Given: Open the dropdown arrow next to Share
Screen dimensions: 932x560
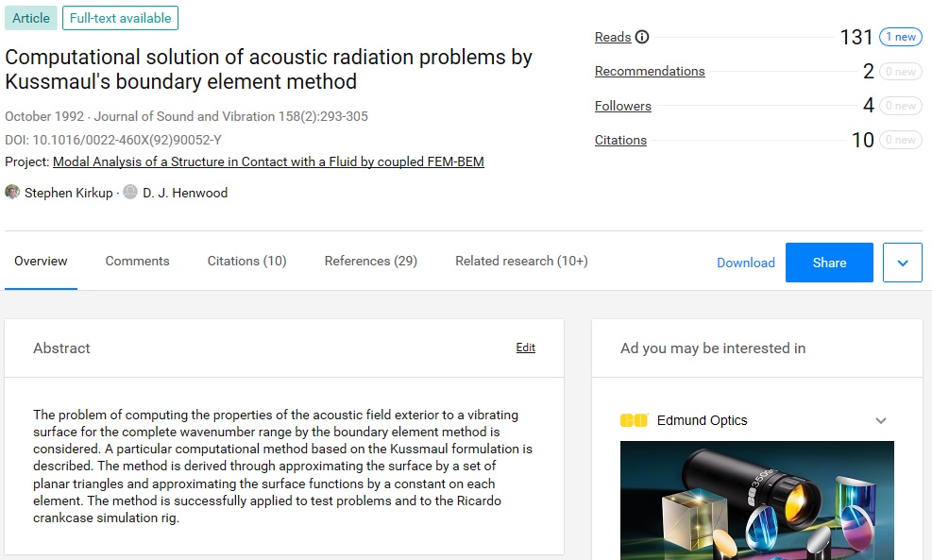Looking at the screenshot, I should pos(903,263).
